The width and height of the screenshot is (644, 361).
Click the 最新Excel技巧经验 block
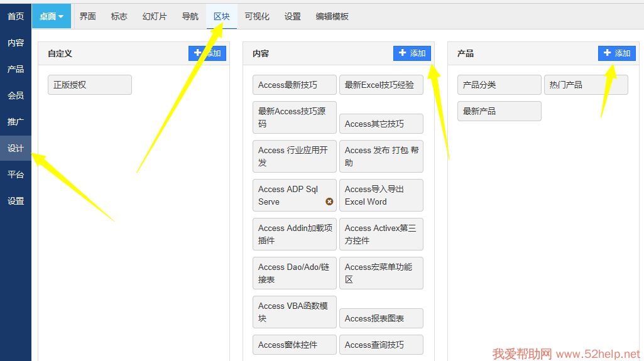381,85
